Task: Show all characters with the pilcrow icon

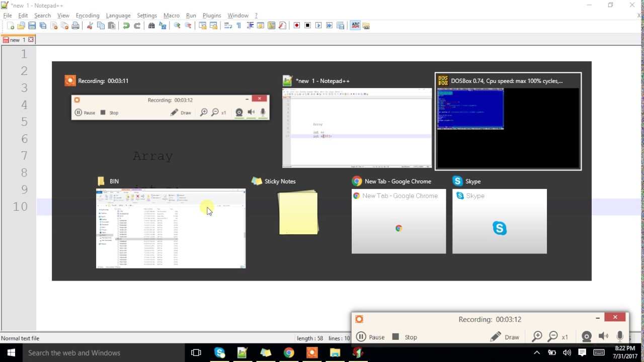Action: 238,26
